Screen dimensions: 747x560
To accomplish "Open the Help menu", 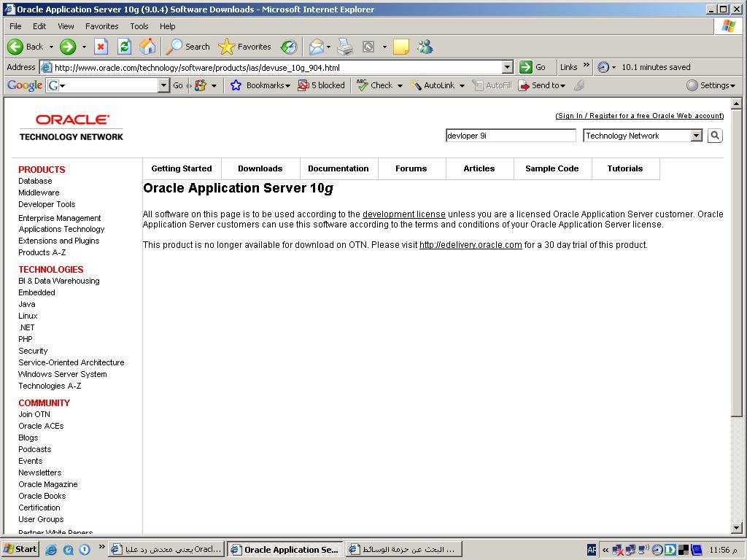I will tap(167, 26).
